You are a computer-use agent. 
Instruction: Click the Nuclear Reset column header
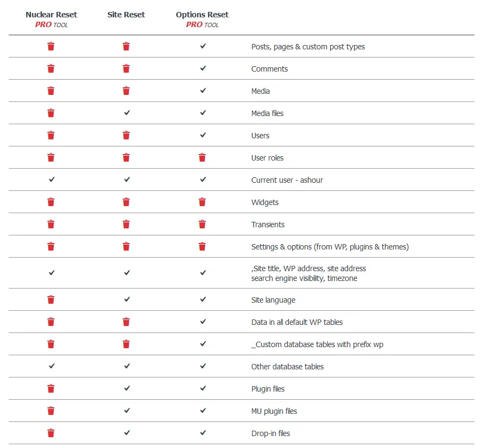[x=52, y=15]
